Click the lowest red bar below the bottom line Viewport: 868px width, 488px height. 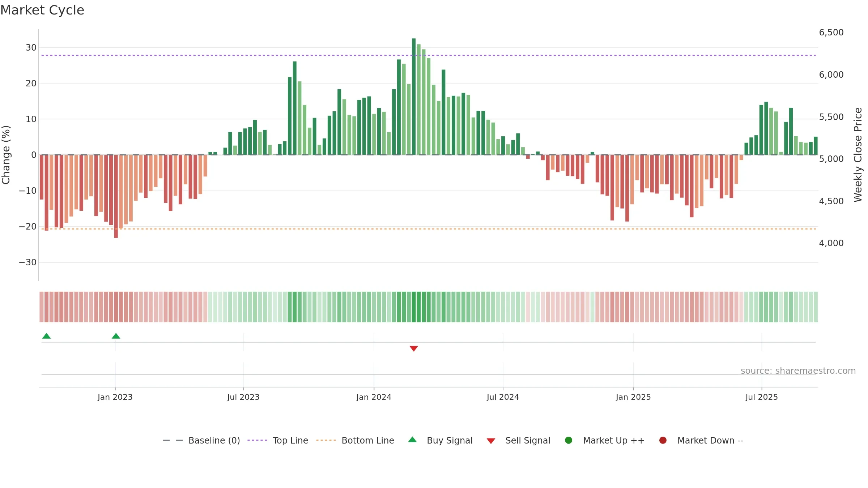tap(116, 196)
